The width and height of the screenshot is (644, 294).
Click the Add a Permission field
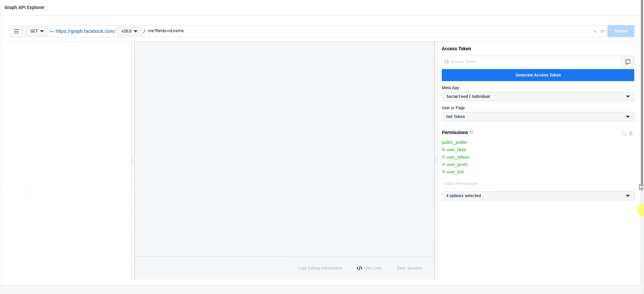(x=468, y=184)
